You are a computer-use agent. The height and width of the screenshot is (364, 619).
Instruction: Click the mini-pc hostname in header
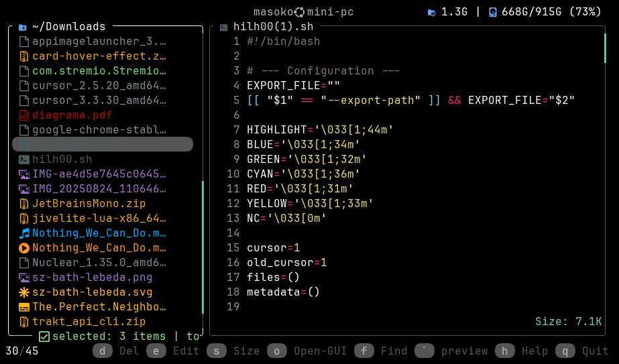coord(331,12)
